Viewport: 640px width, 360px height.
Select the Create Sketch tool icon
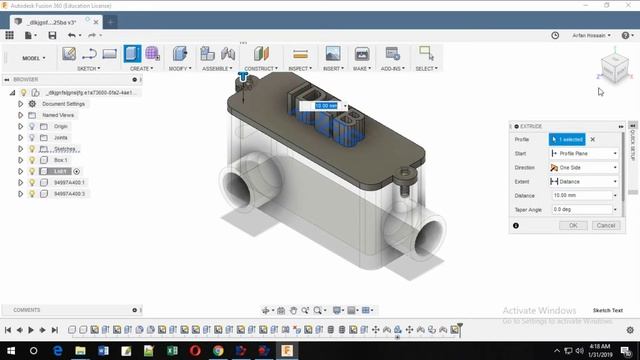tap(69, 53)
